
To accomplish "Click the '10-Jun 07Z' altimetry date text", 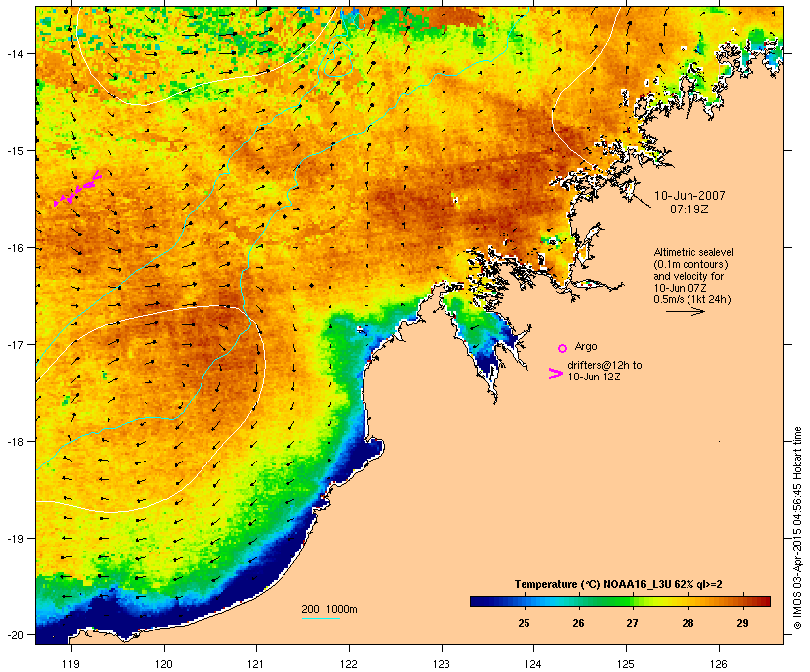I will pyautogui.click(x=680, y=288).
